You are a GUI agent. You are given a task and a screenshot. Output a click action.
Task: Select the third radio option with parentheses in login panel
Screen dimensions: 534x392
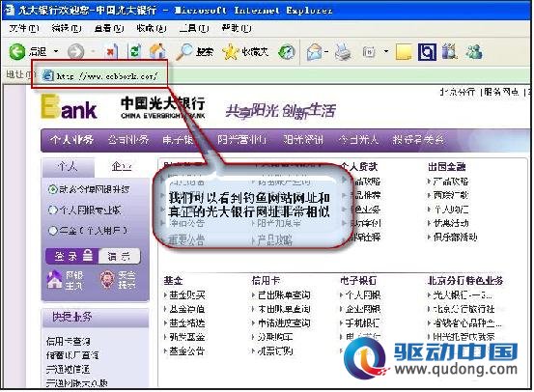(52, 231)
